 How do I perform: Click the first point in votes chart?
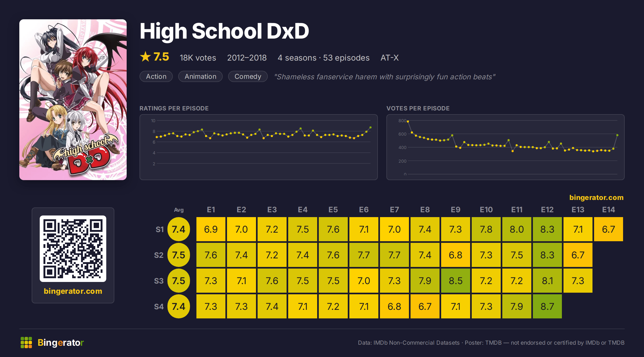click(408, 121)
